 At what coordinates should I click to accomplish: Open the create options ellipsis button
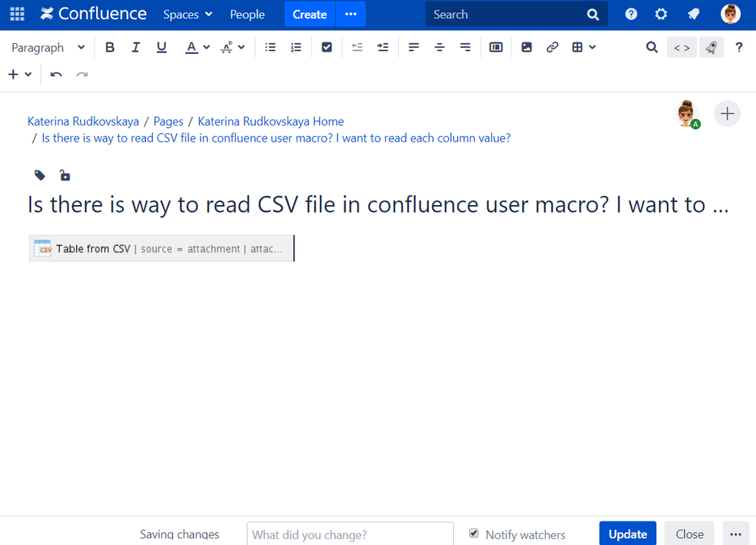click(351, 14)
